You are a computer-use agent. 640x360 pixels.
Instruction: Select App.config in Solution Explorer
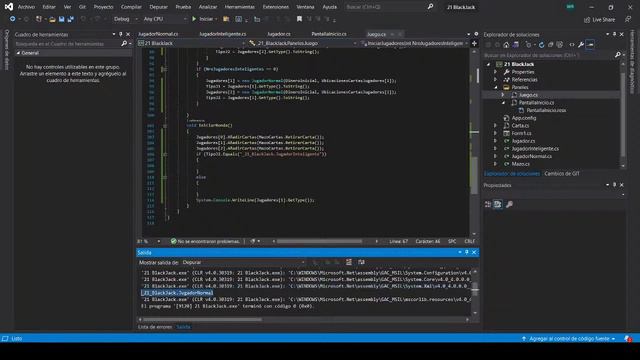pos(524,118)
